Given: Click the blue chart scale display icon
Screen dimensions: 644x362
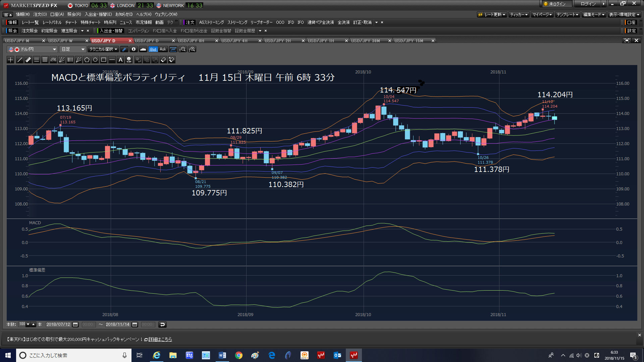Looking at the screenshot, I should tap(173, 49).
